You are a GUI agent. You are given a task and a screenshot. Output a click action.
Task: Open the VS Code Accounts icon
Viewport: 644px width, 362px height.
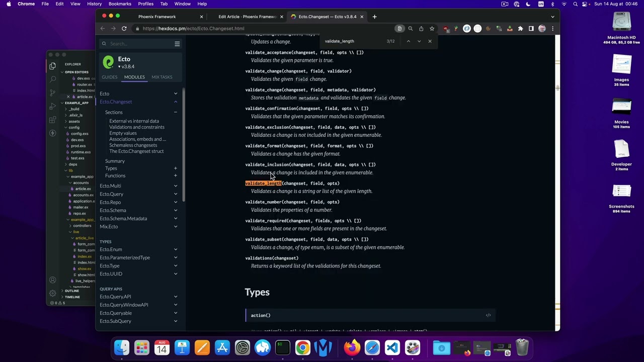pyautogui.click(x=52, y=280)
